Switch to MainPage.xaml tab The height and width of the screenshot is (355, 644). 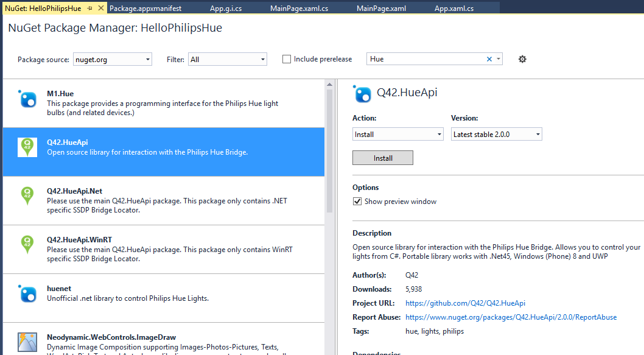(381, 8)
